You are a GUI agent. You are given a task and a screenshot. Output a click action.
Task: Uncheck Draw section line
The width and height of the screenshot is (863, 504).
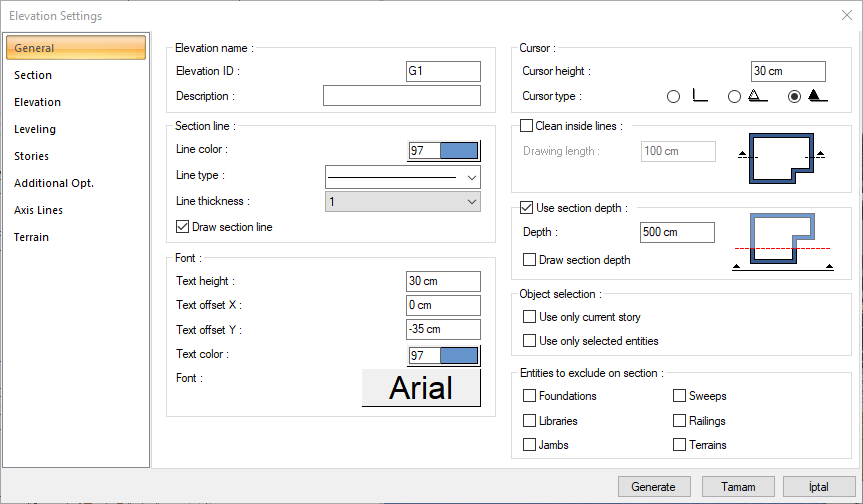pos(183,227)
